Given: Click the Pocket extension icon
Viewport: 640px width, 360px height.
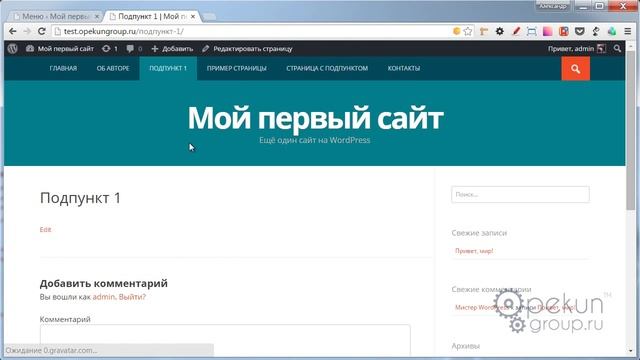Looking at the screenshot, I should (x=580, y=31).
